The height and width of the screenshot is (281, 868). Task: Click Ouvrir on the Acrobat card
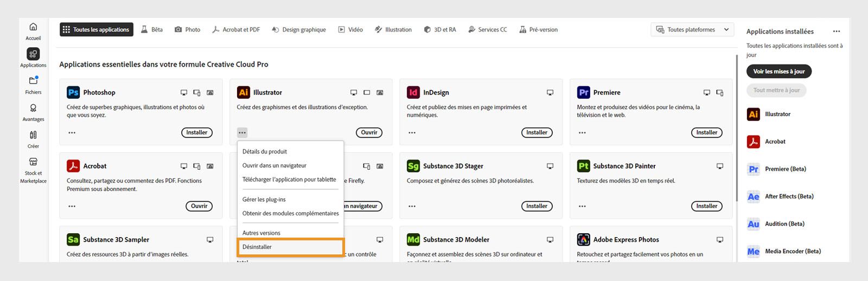coord(199,206)
